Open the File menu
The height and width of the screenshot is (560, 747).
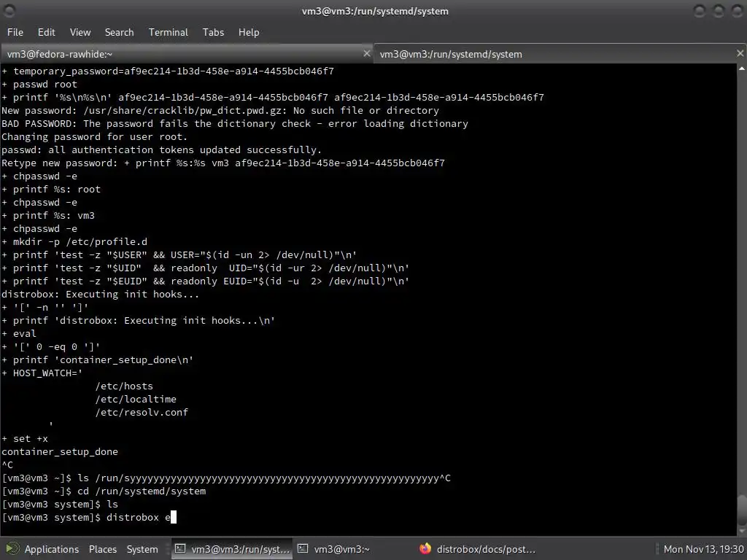click(15, 32)
